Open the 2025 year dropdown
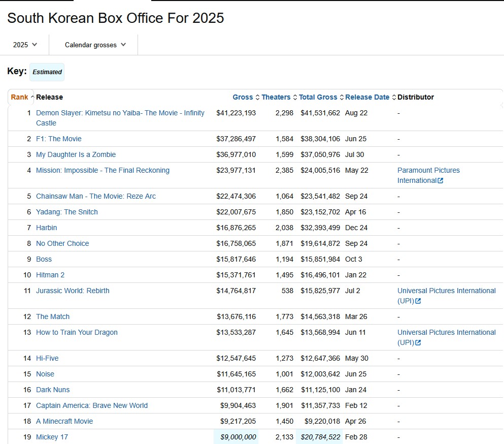This screenshot has width=504, height=444. 25,45
